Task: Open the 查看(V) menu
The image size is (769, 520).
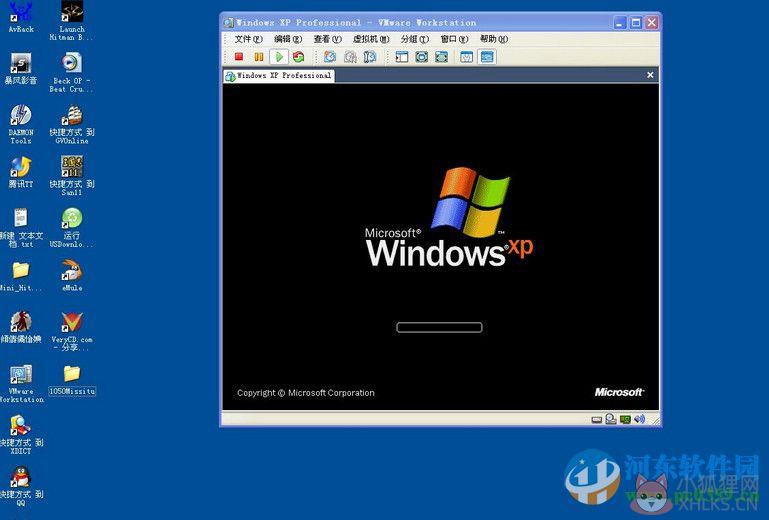Action: click(327, 39)
